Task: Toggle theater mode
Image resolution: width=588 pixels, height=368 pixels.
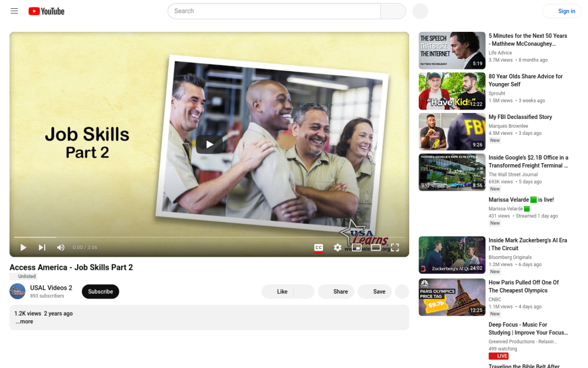Action: [376, 247]
